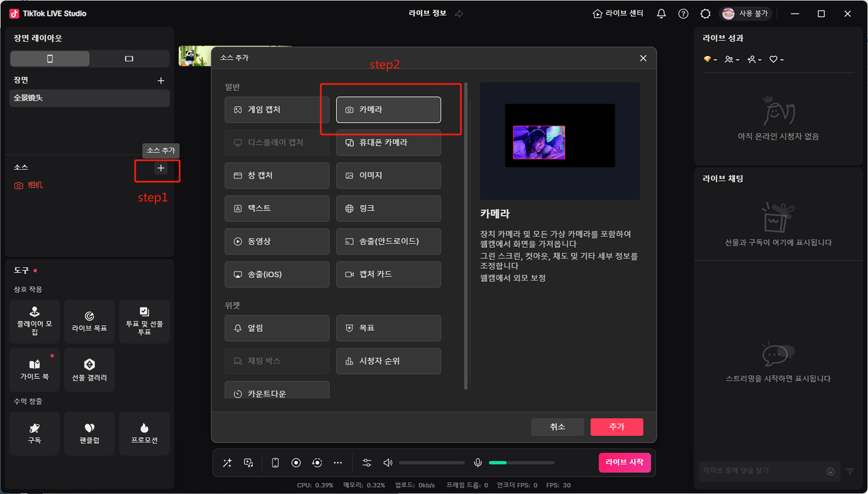Click the pink 추가 button

pos(617,426)
